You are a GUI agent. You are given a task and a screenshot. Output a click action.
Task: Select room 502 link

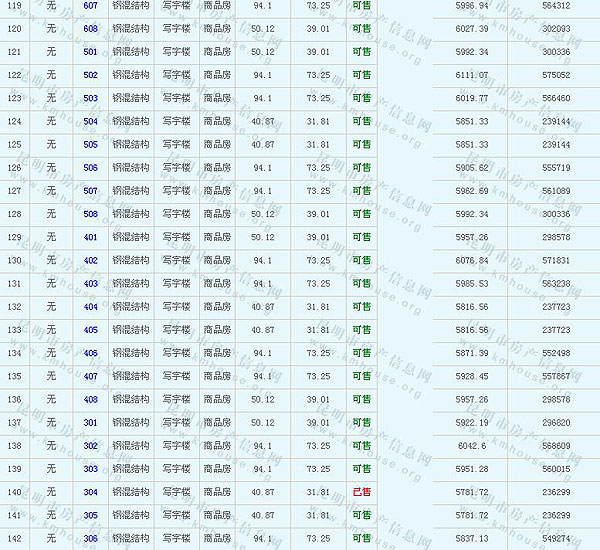pyautogui.click(x=90, y=75)
